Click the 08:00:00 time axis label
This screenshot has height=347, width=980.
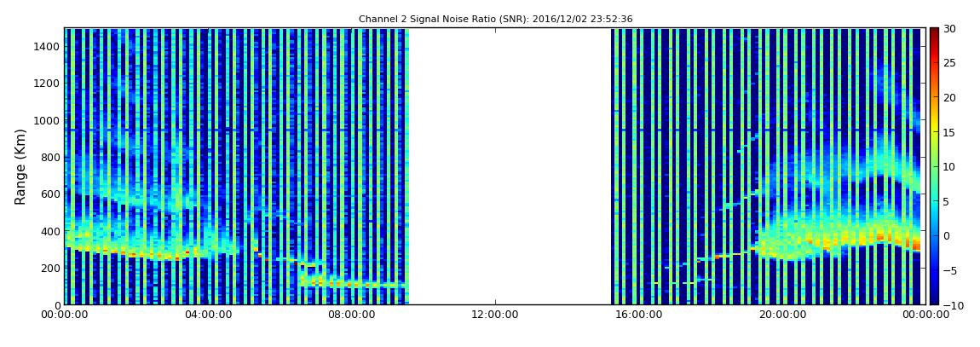[351, 315]
